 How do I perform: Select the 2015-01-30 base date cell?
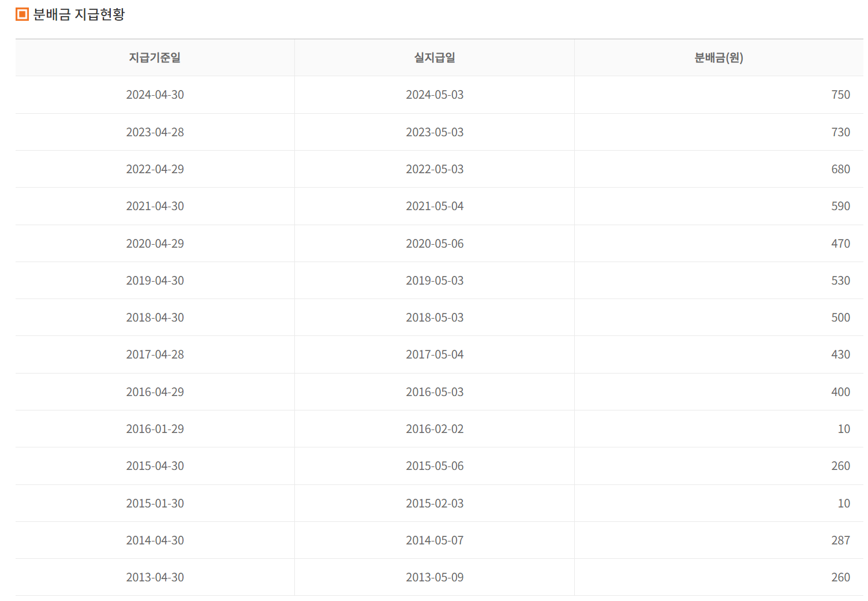click(x=155, y=503)
